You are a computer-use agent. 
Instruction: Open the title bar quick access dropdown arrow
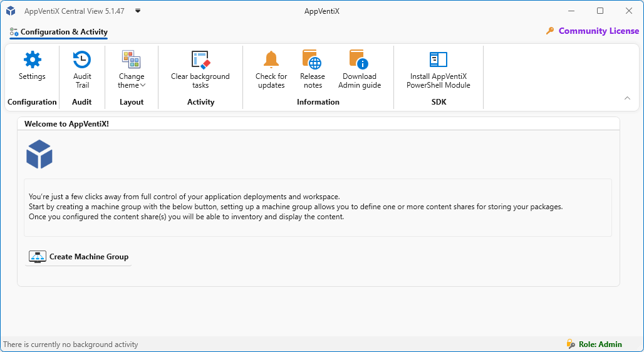pos(138,11)
